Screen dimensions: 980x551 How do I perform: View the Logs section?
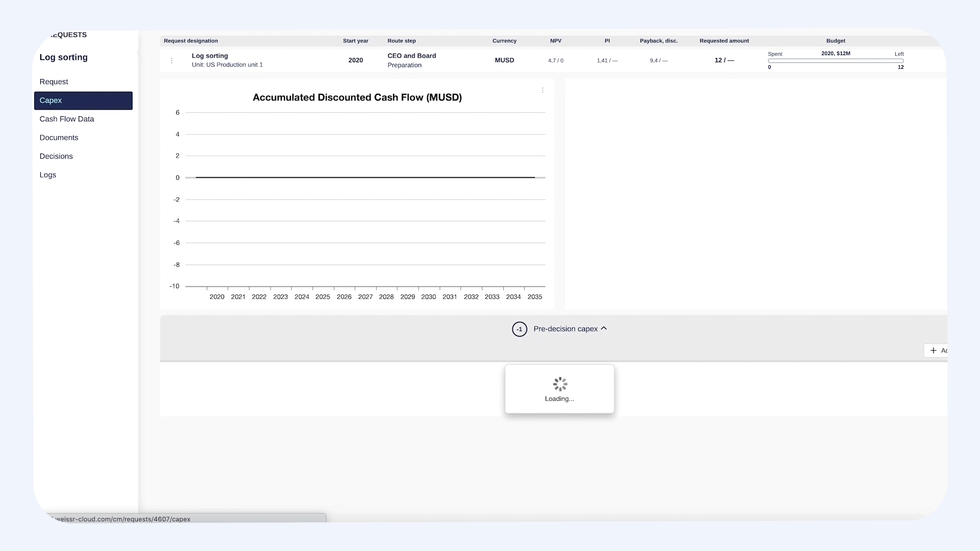(47, 174)
